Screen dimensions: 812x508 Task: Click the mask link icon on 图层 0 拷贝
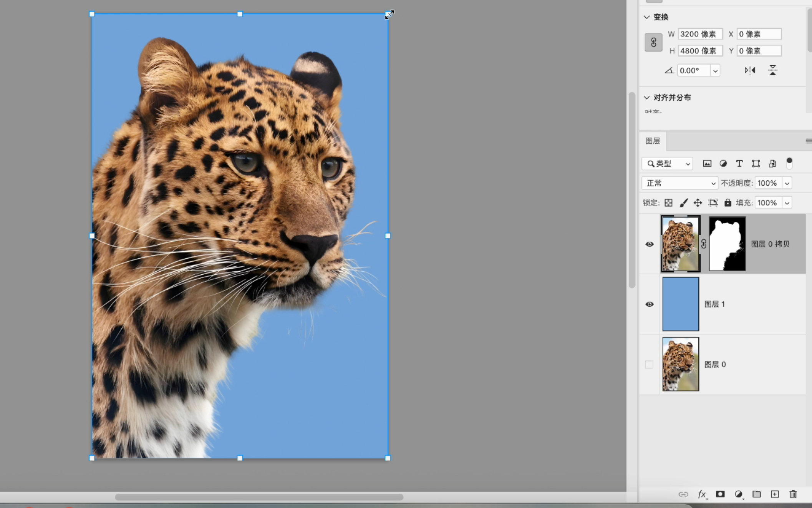pos(704,244)
